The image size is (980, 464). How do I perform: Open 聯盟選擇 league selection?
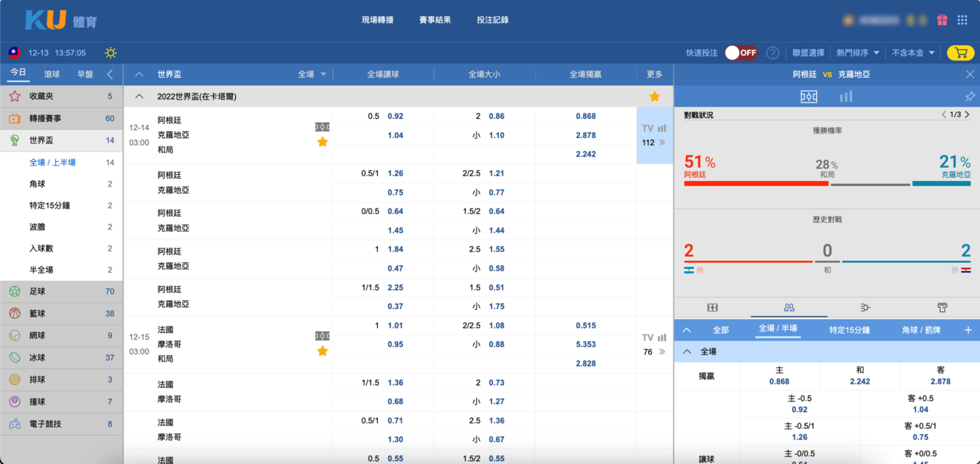808,53
